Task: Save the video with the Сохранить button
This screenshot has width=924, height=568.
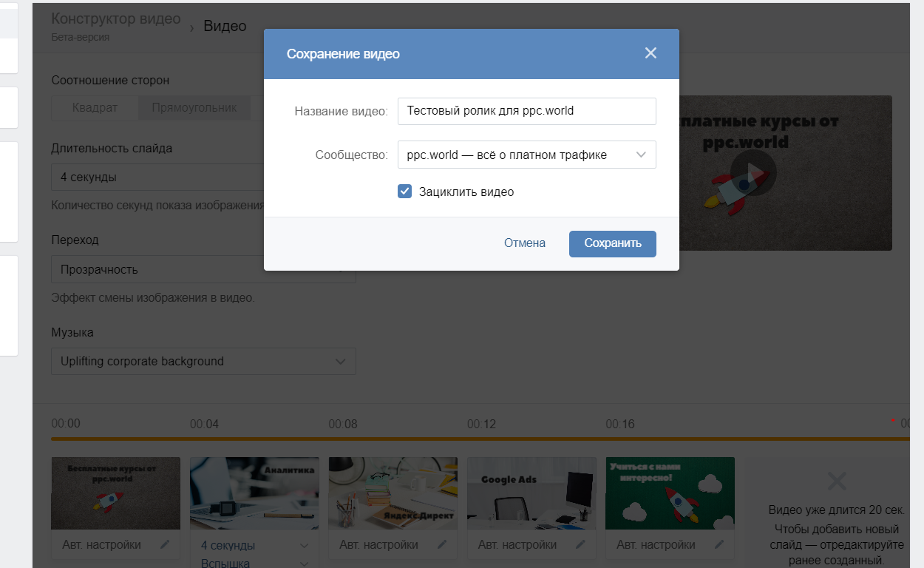Action: pyautogui.click(x=612, y=243)
